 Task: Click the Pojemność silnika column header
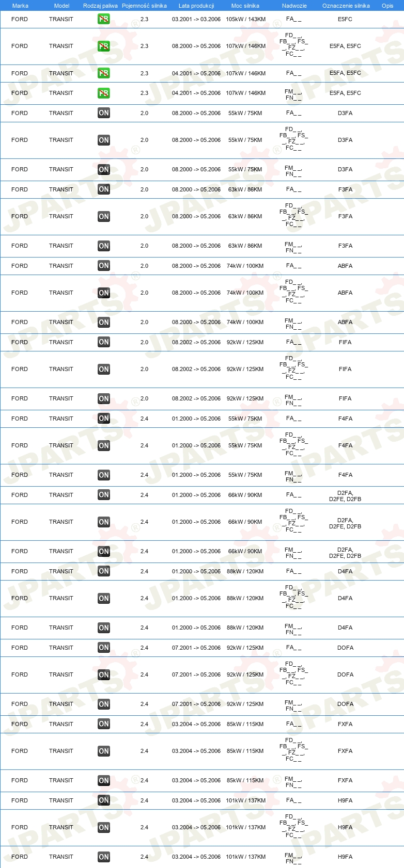144,6
